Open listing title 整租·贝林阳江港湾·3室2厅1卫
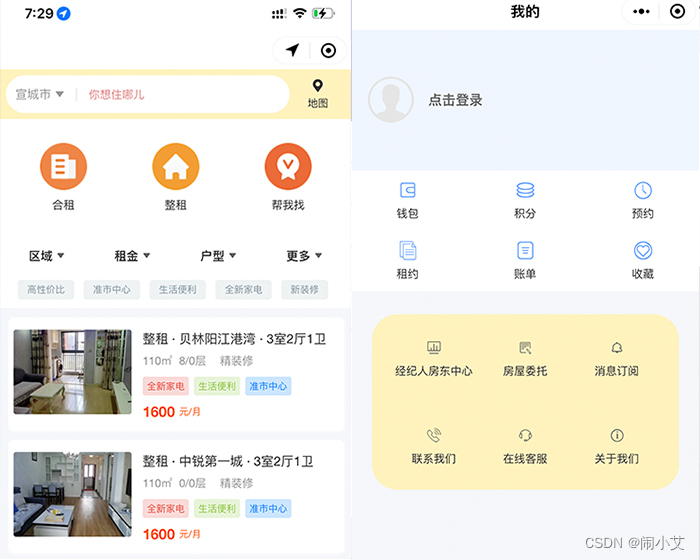Viewport: 700px width, 560px height. pyautogui.click(x=234, y=339)
